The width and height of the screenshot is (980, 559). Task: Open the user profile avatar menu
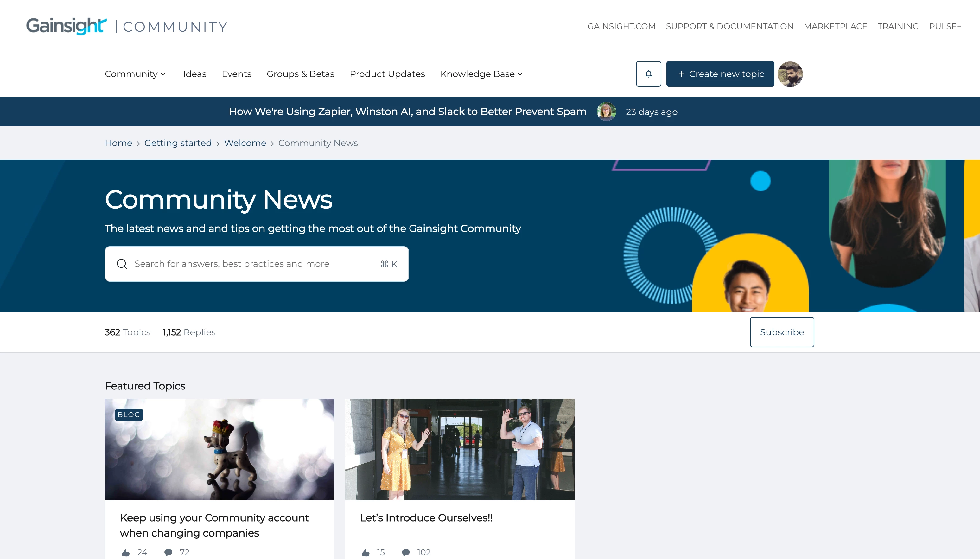pyautogui.click(x=790, y=74)
